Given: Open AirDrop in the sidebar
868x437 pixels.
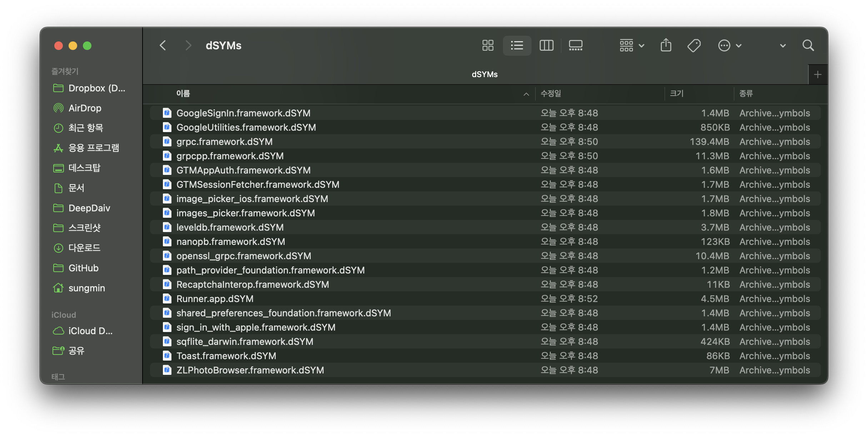Looking at the screenshot, I should pyautogui.click(x=85, y=108).
